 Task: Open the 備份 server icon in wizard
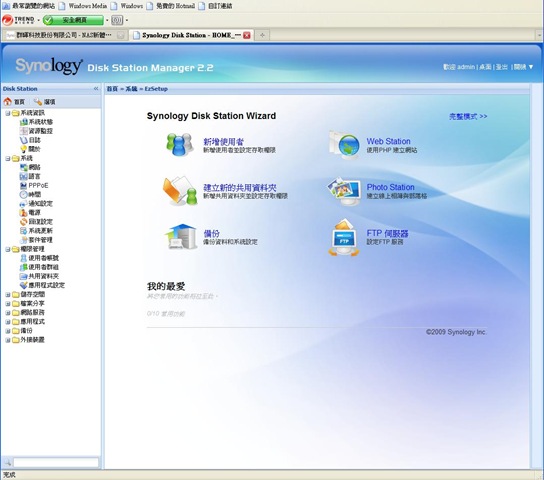pyautogui.click(x=181, y=237)
